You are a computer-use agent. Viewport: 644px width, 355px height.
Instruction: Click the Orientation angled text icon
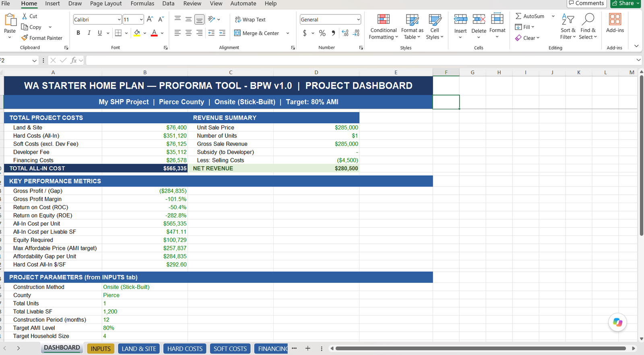point(211,19)
